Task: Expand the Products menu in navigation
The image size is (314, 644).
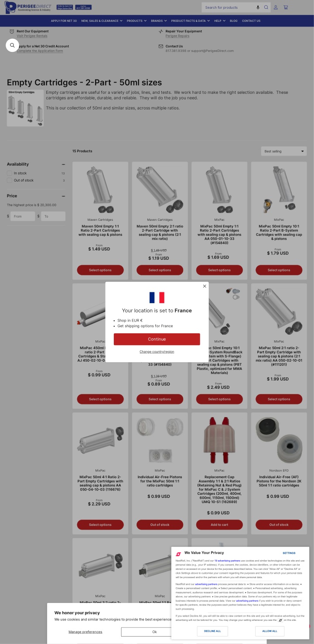Action: pyautogui.click(x=137, y=21)
